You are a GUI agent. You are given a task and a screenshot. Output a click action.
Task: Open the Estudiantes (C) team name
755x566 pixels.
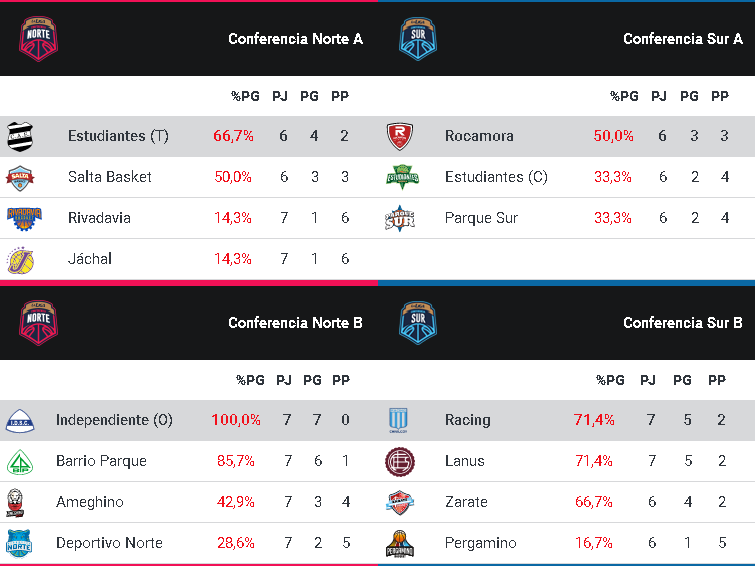tap(496, 177)
